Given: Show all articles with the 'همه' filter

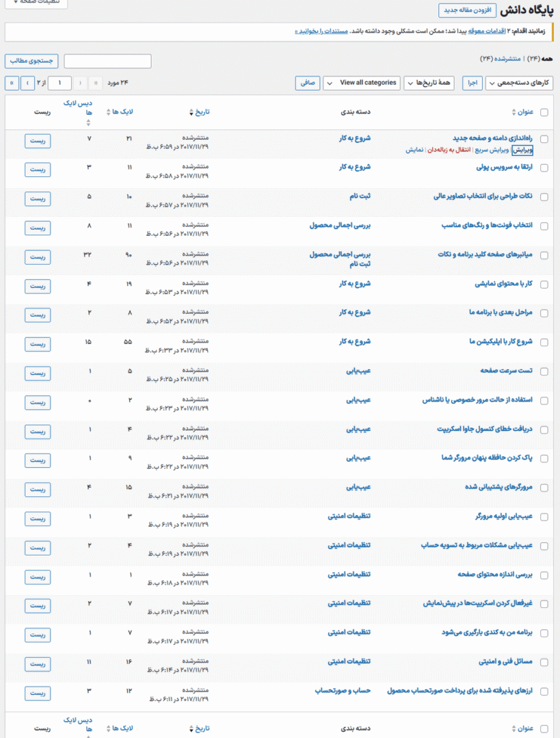Looking at the screenshot, I should pos(540,59).
